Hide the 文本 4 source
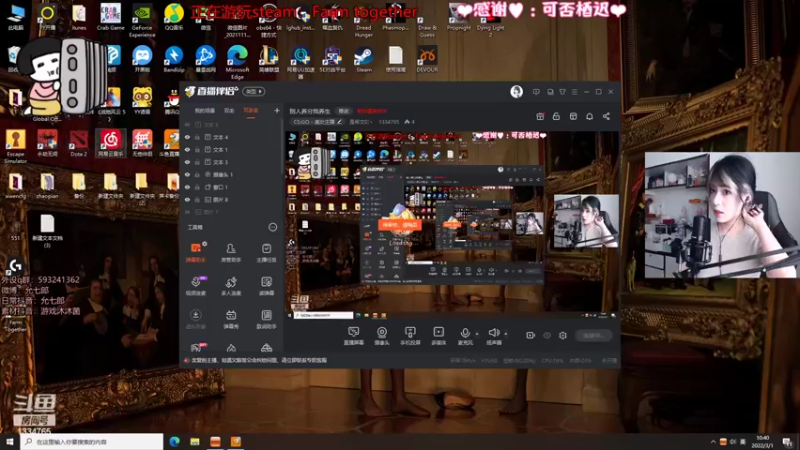800x450 pixels. (187, 137)
